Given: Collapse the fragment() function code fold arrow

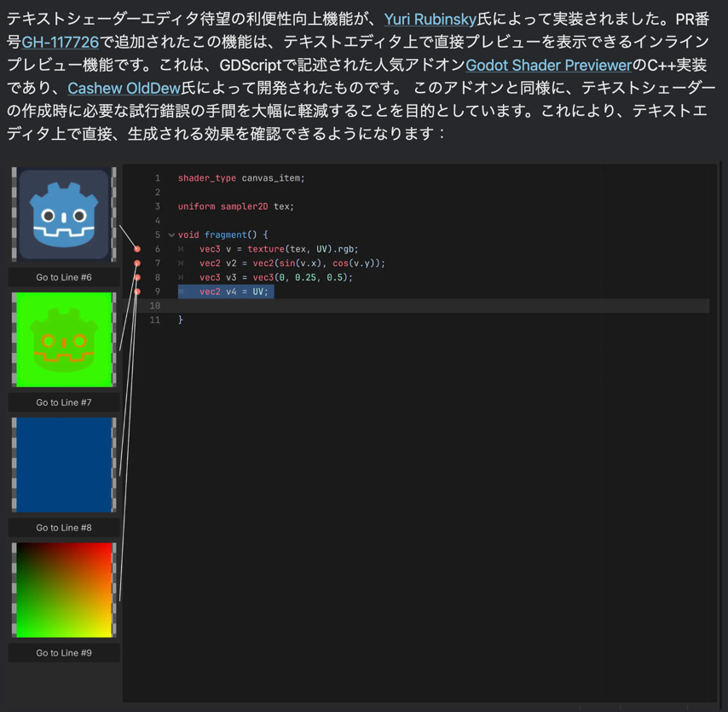Looking at the screenshot, I should pos(171,234).
